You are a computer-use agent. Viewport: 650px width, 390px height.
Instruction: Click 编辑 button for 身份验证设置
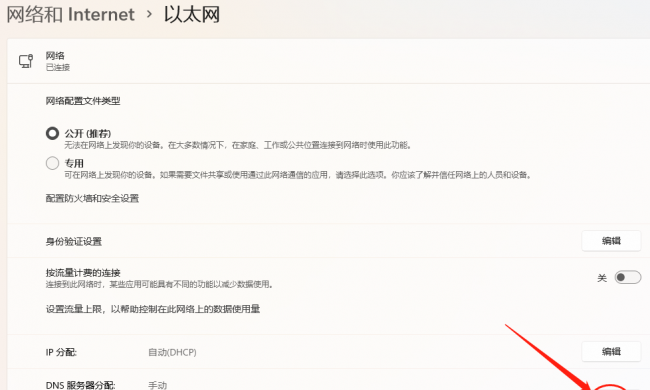[x=611, y=241]
